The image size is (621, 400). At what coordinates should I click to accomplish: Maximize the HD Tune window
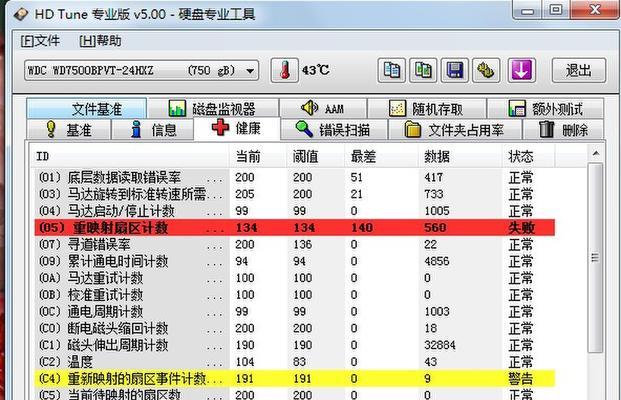[x=556, y=10]
